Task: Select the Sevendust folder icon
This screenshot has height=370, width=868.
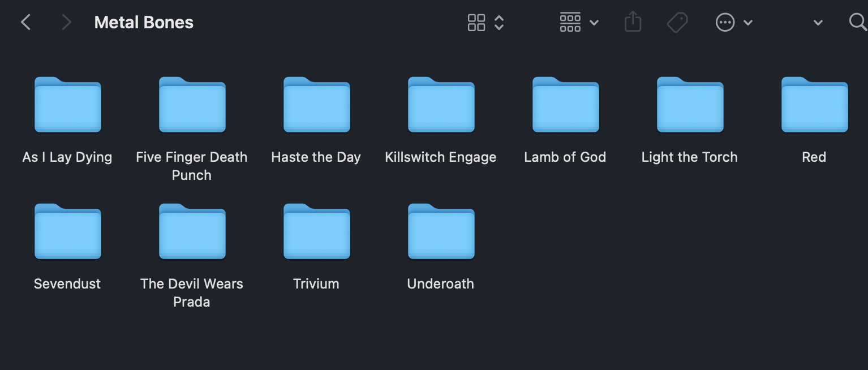Action: (68, 231)
